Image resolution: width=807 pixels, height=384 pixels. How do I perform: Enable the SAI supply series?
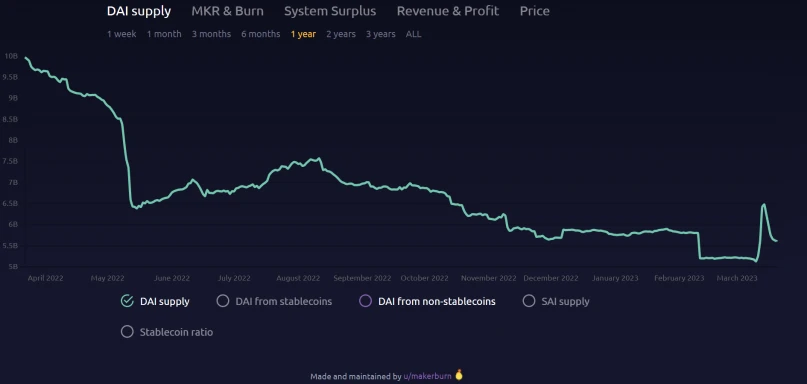pos(529,301)
